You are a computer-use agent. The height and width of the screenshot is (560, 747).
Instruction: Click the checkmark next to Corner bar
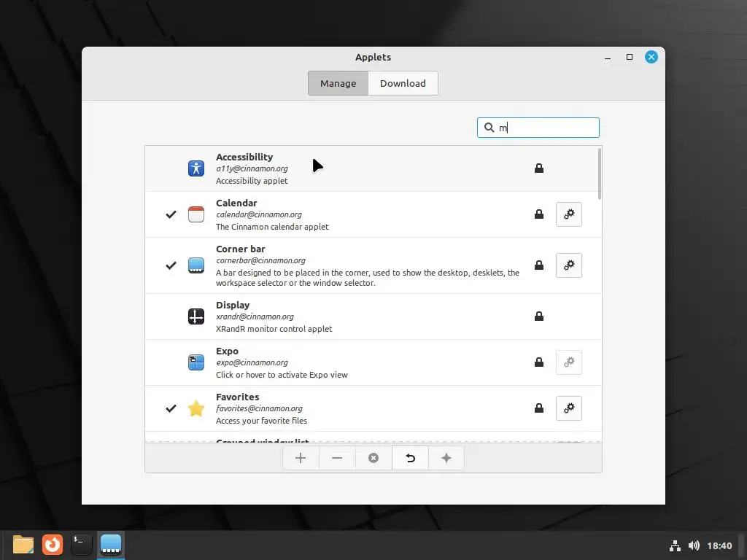pyautogui.click(x=171, y=265)
